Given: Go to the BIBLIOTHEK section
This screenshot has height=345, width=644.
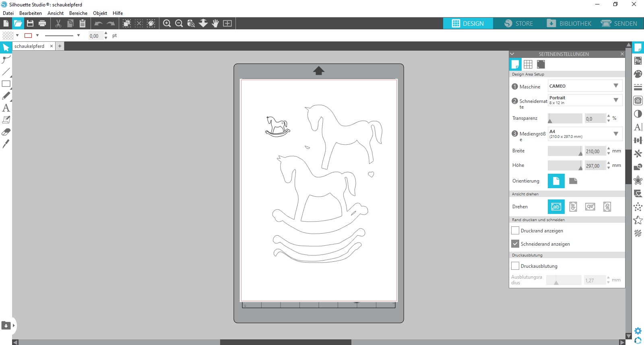Looking at the screenshot, I should click(x=569, y=23).
